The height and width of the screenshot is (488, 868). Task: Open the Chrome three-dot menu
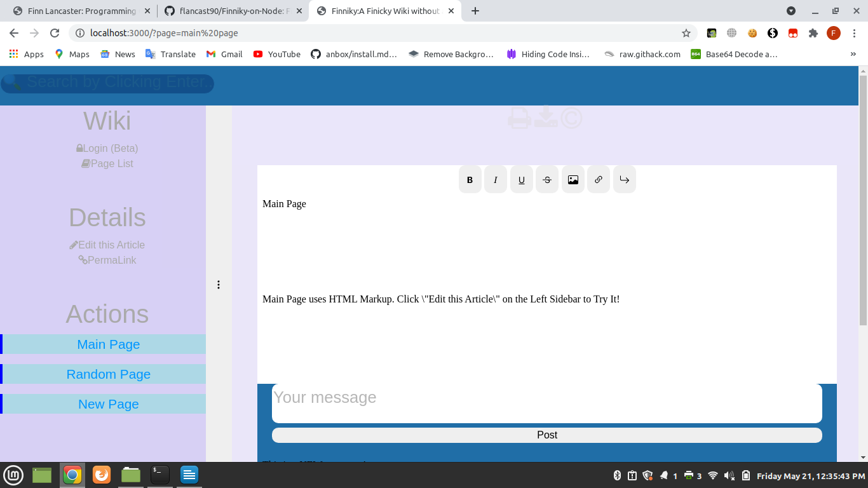pos(854,33)
